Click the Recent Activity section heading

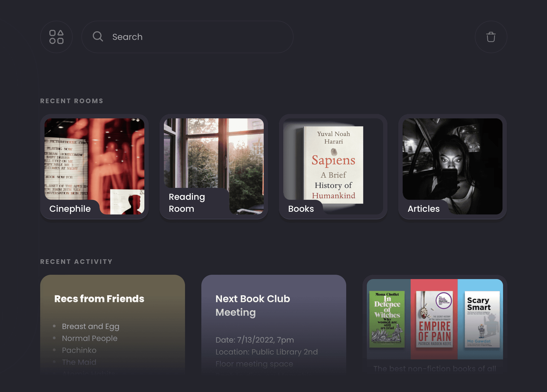76,262
